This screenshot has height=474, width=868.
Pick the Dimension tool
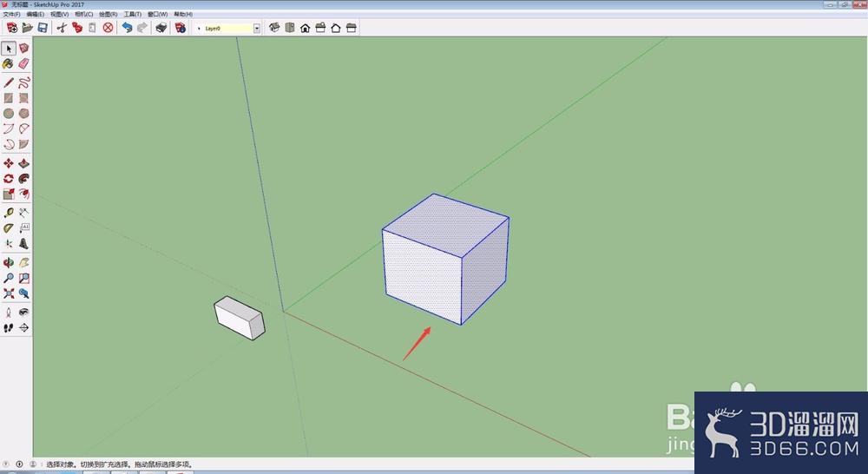[23, 213]
